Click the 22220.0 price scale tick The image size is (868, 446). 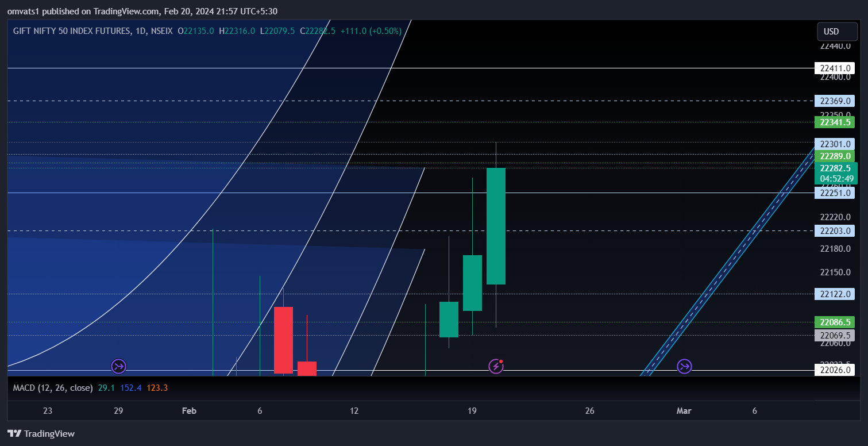(x=835, y=217)
